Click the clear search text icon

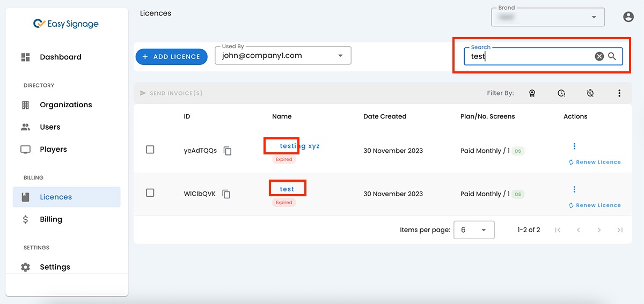click(x=599, y=56)
